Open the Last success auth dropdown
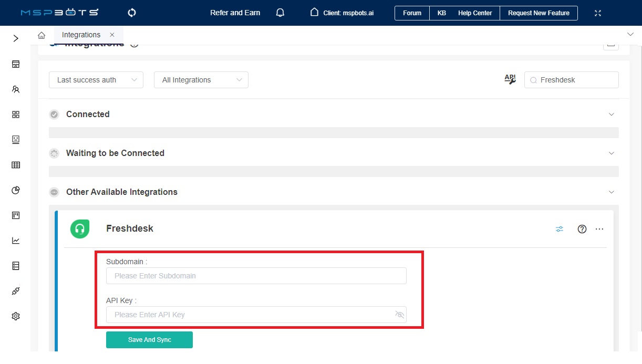 (x=96, y=79)
